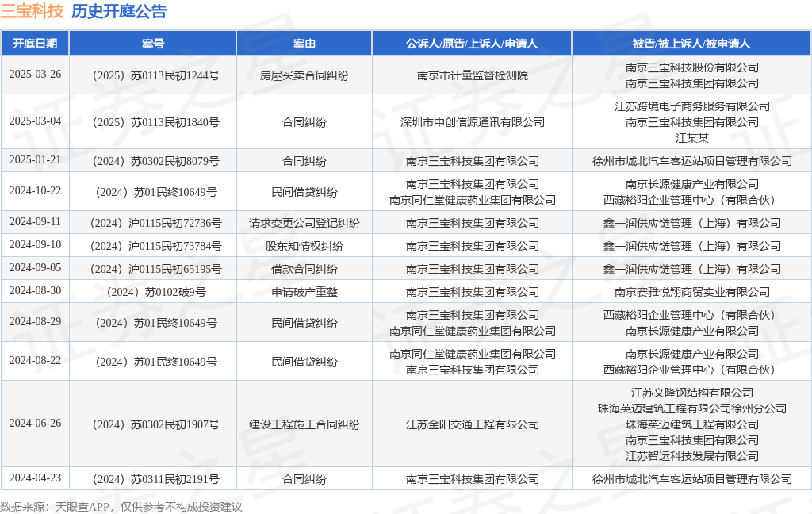Click the 2024-04-23 row's defendant '徐州市城北汽车客运站项目管理有限公司'
This screenshot has height=514, width=812.
[x=691, y=479]
